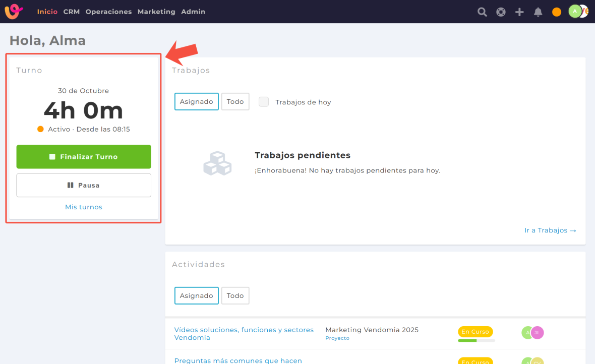Enable the Trabajos de hoy checkbox
595x364 pixels.
pos(264,102)
